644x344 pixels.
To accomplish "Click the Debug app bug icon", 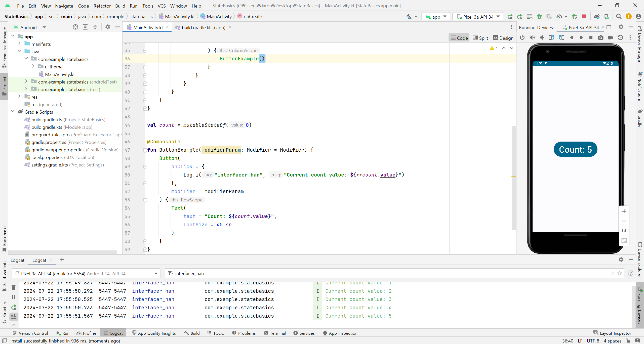I will [x=539, y=17].
